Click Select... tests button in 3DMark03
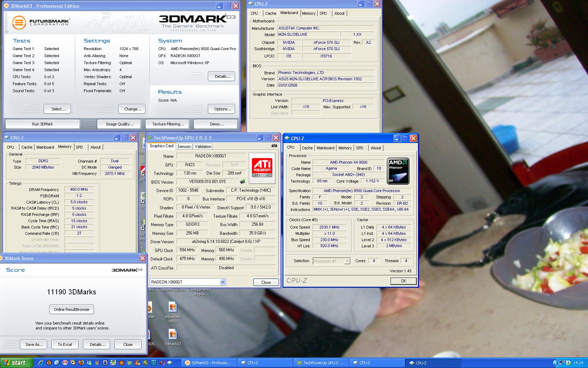 pyautogui.click(x=57, y=109)
